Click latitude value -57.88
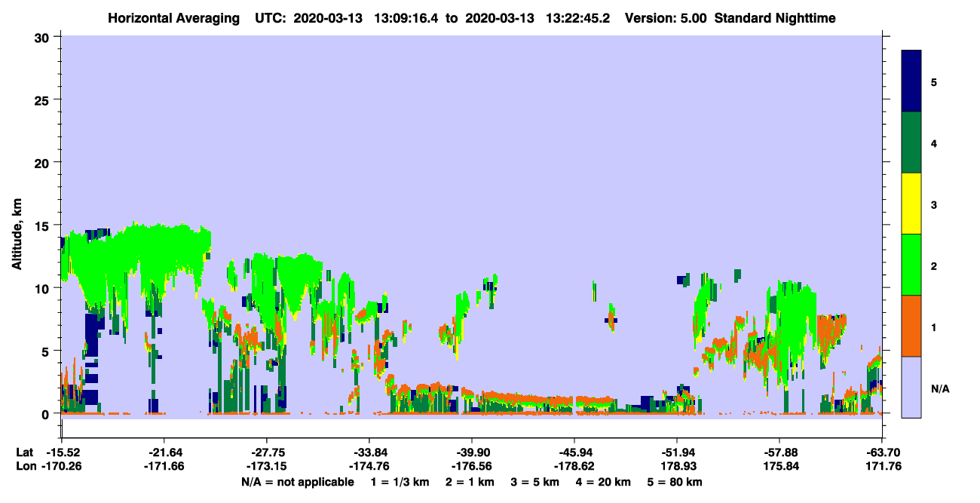 (x=779, y=452)
